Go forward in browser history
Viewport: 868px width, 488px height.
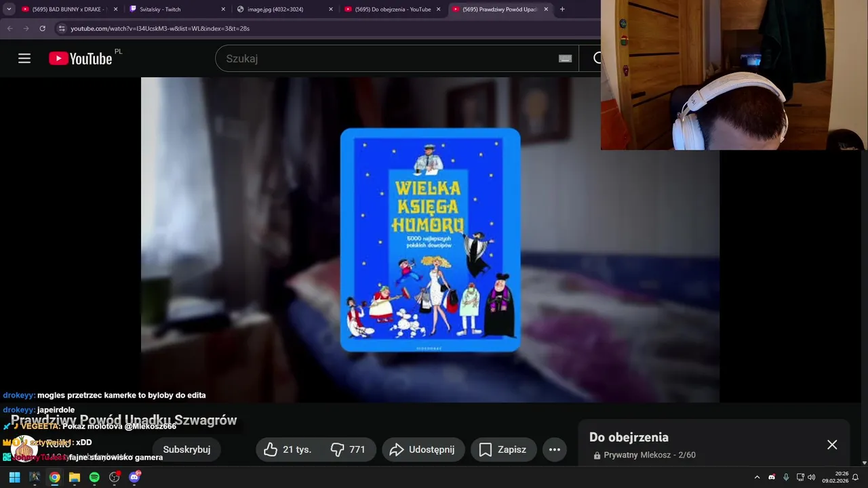pyautogui.click(x=26, y=28)
